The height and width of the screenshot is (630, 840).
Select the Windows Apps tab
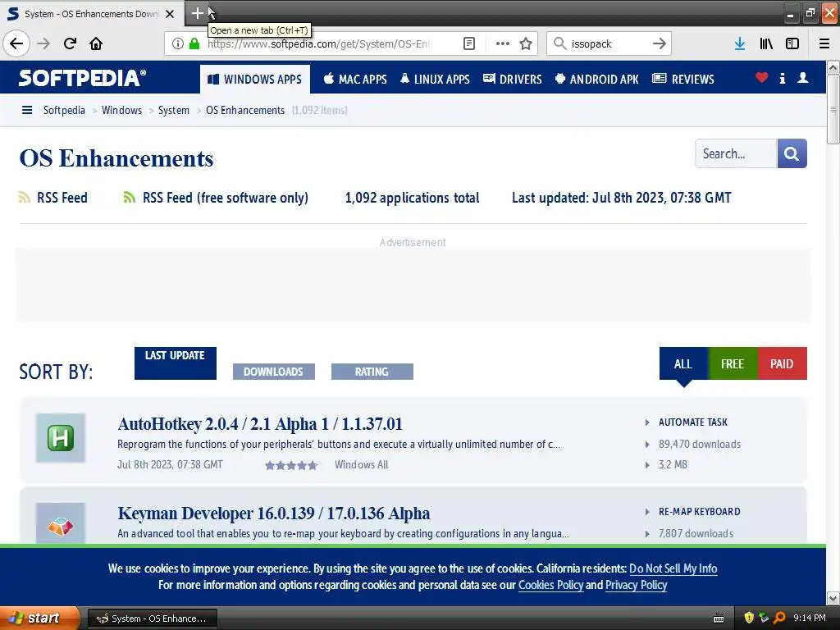pyautogui.click(x=255, y=80)
